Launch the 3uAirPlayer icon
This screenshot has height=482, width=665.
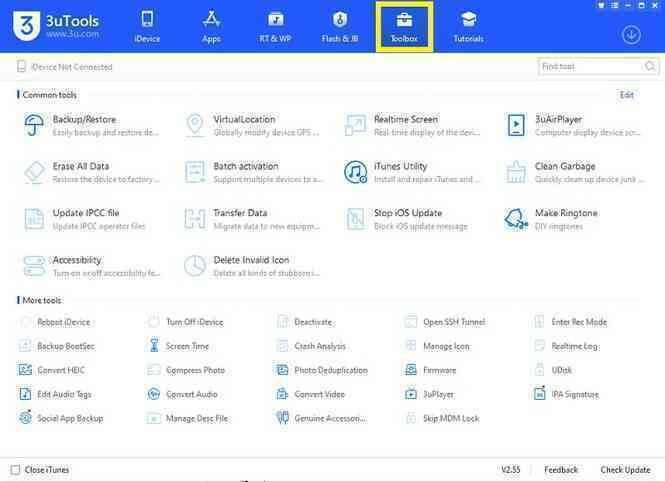tap(516, 125)
